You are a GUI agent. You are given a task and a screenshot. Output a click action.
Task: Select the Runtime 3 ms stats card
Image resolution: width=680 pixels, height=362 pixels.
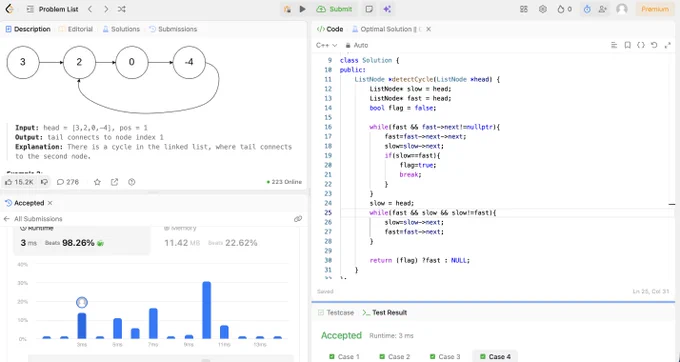pos(82,240)
